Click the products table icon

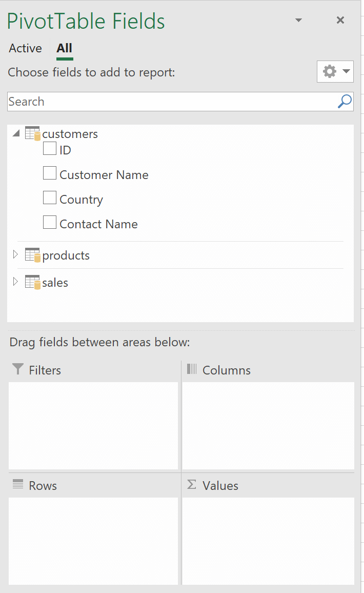33,255
